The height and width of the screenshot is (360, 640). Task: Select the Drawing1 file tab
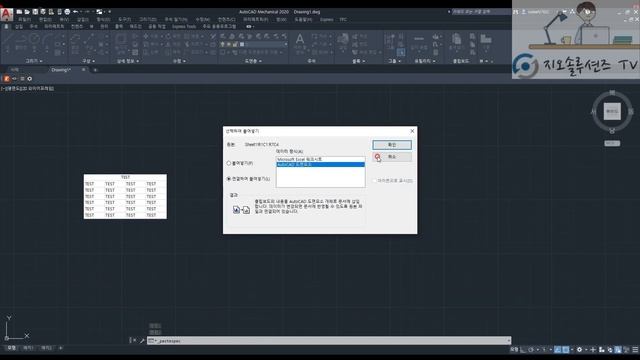click(x=61, y=70)
